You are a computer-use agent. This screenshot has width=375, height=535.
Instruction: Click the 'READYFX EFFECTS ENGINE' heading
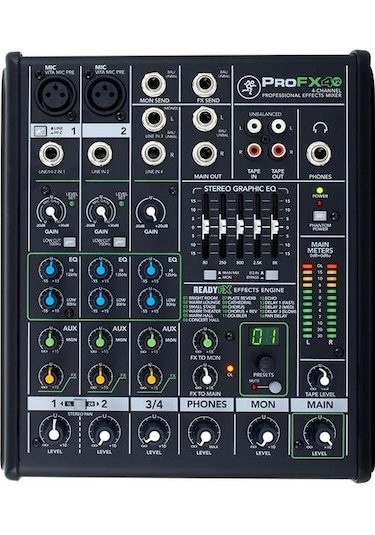[x=238, y=290]
